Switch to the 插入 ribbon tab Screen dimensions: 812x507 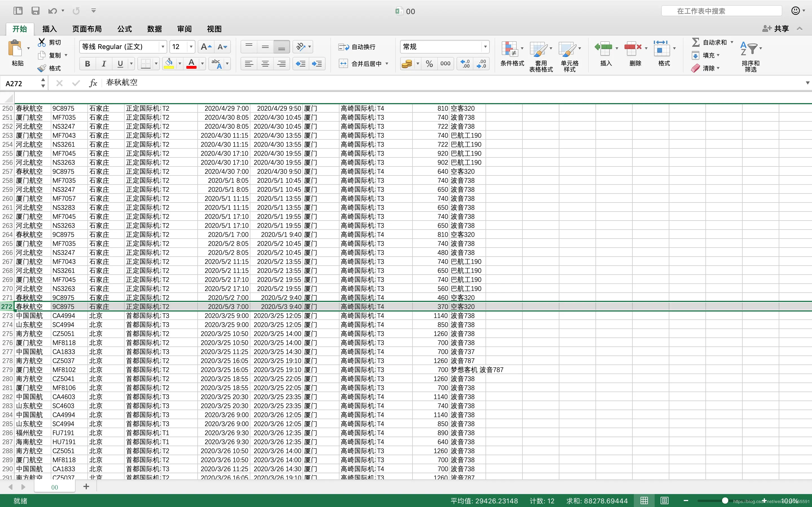[49, 29]
